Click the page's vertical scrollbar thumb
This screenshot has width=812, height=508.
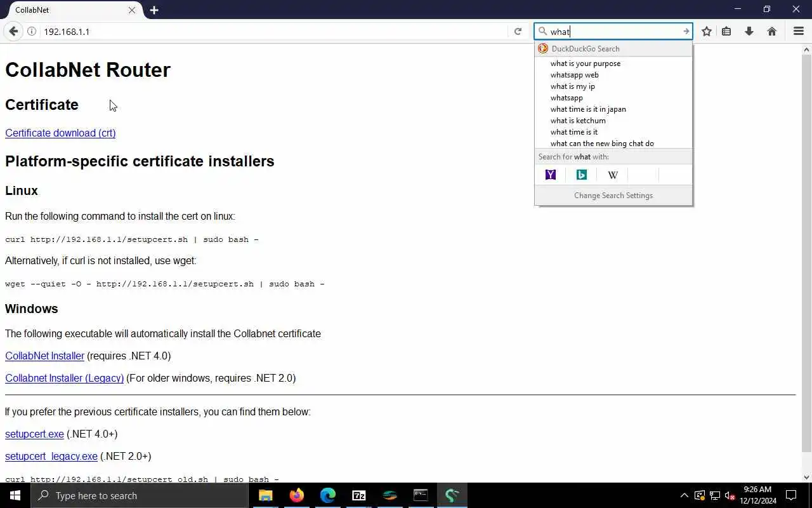coord(807,252)
